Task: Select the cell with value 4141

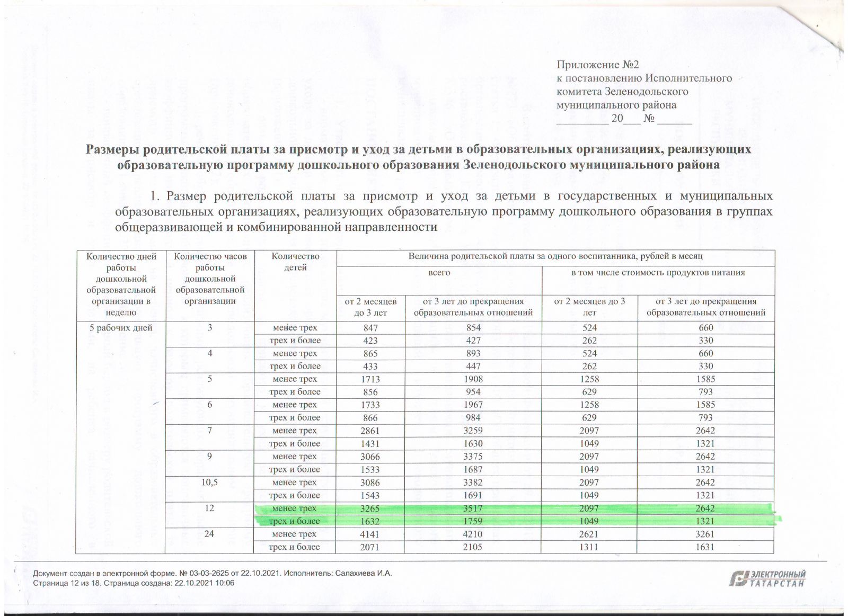Action: (370, 534)
